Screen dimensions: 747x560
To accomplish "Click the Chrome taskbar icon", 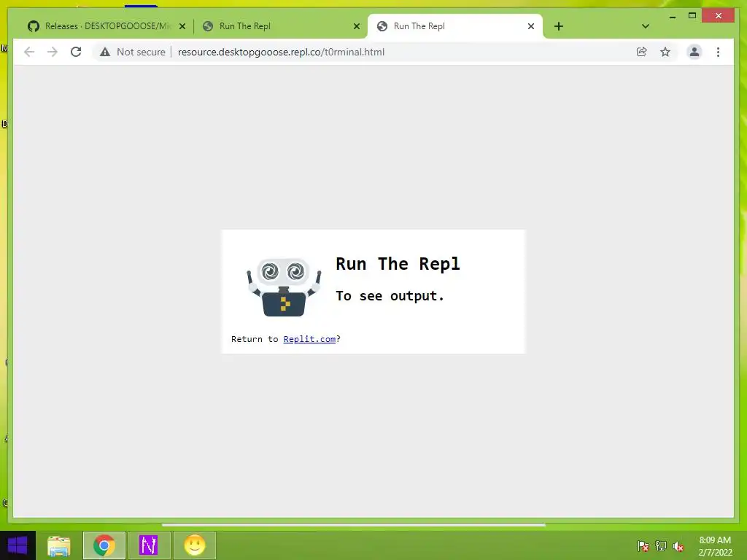I will pyautogui.click(x=104, y=545).
